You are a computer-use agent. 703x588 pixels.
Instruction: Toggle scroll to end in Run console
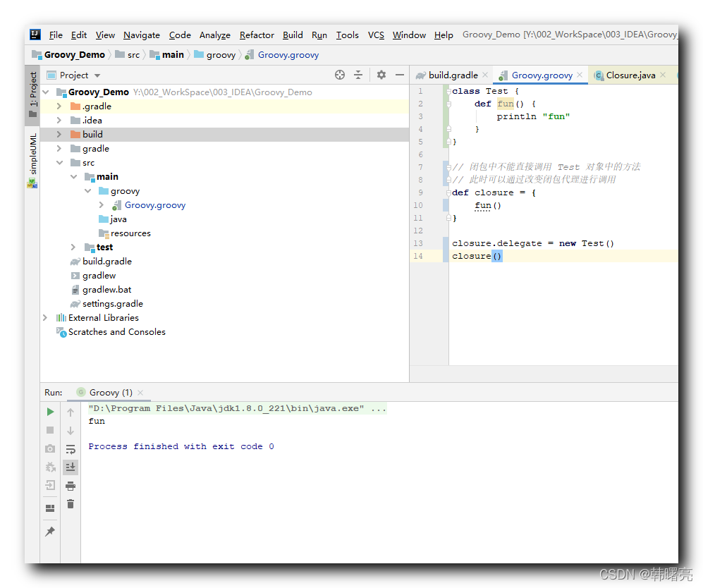71,467
